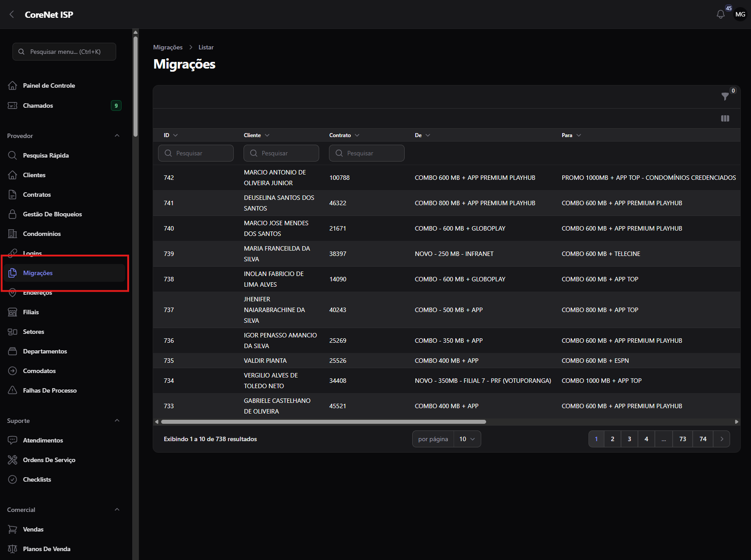Image resolution: width=751 pixels, height=560 pixels.
Task: Open the per-page 10 dropdown
Action: coord(467,439)
